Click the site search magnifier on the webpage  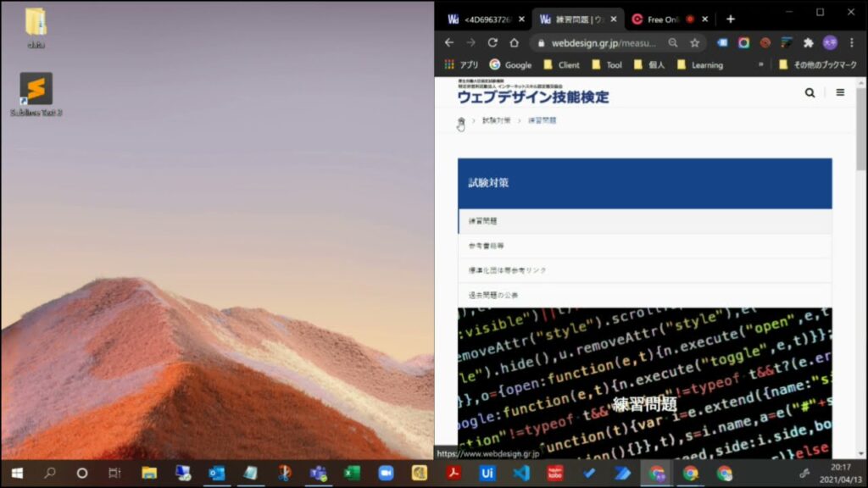click(810, 93)
